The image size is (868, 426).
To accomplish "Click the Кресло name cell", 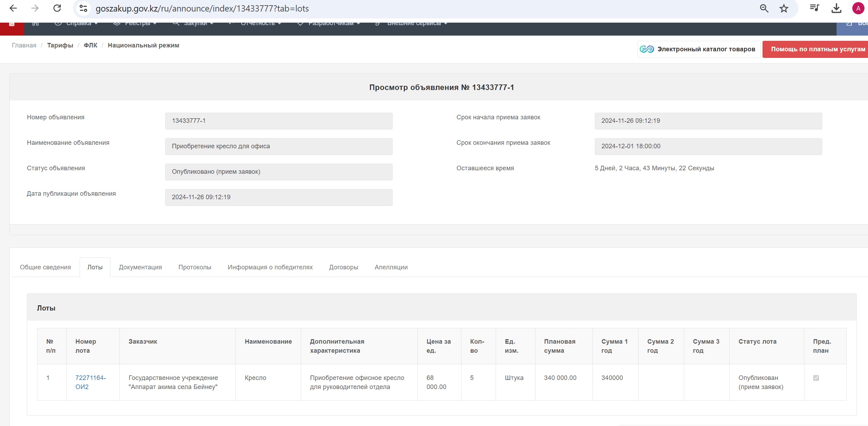I will [x=268, y=382].
